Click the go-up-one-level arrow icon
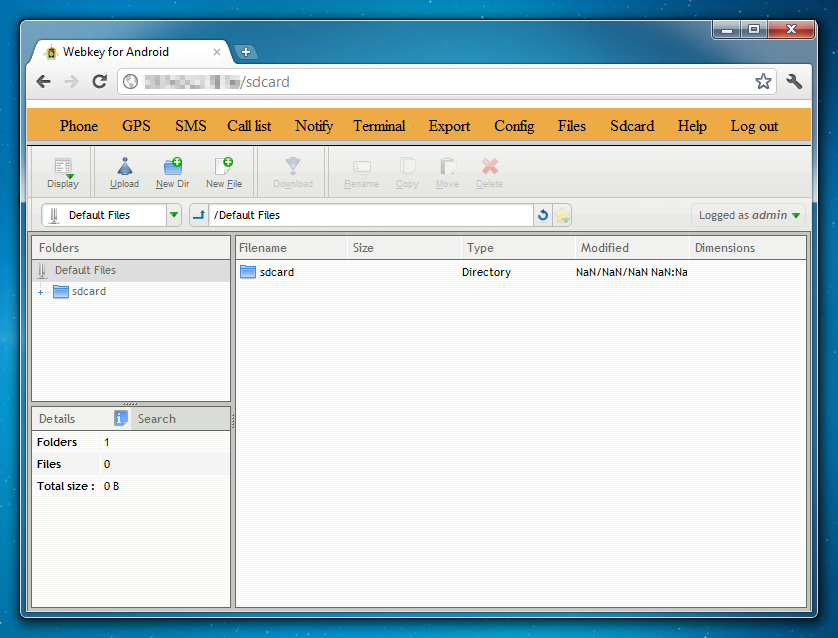The width and height of the screenshot is (838, 638). coord(199,215)
